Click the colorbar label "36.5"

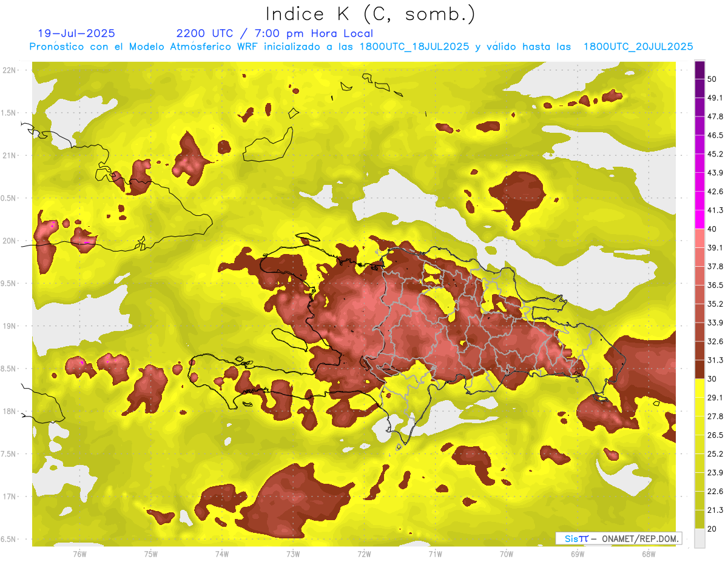click(715, 285)
